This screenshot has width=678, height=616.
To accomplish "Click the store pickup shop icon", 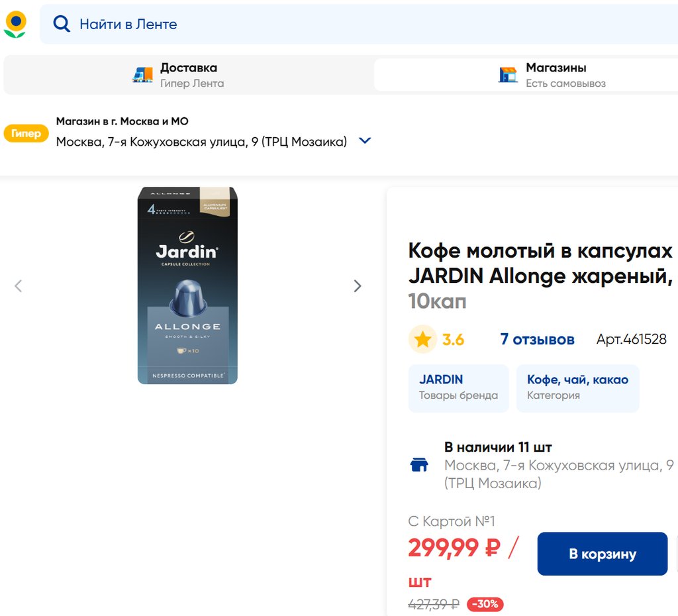I will (508, 75).
